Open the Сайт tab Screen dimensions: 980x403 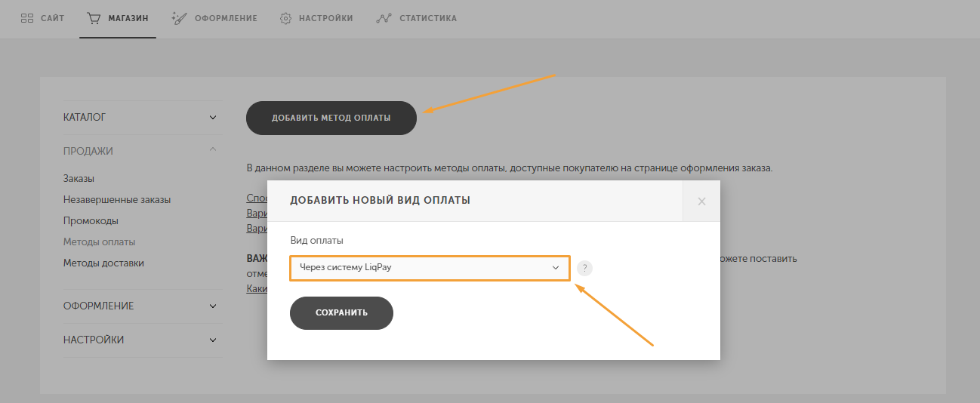pos(42,18)
